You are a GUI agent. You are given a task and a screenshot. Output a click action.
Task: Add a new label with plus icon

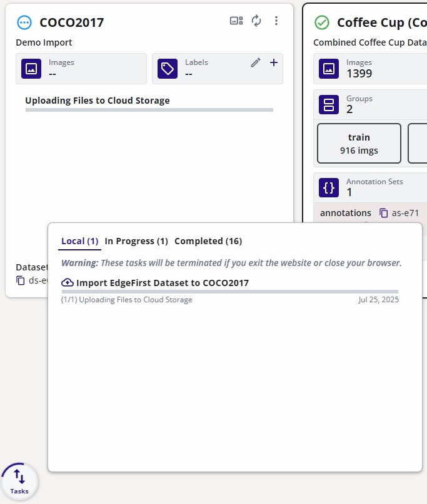click(x=273, y=62)
